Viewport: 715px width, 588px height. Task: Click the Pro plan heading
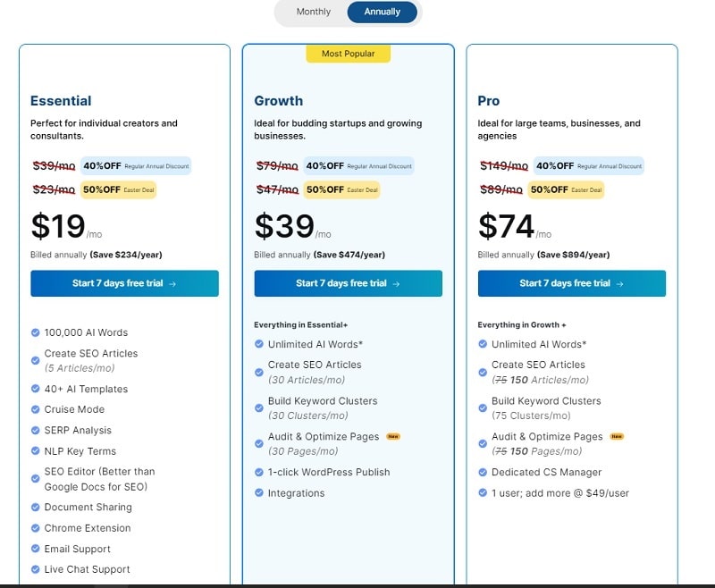click(489, 101)
